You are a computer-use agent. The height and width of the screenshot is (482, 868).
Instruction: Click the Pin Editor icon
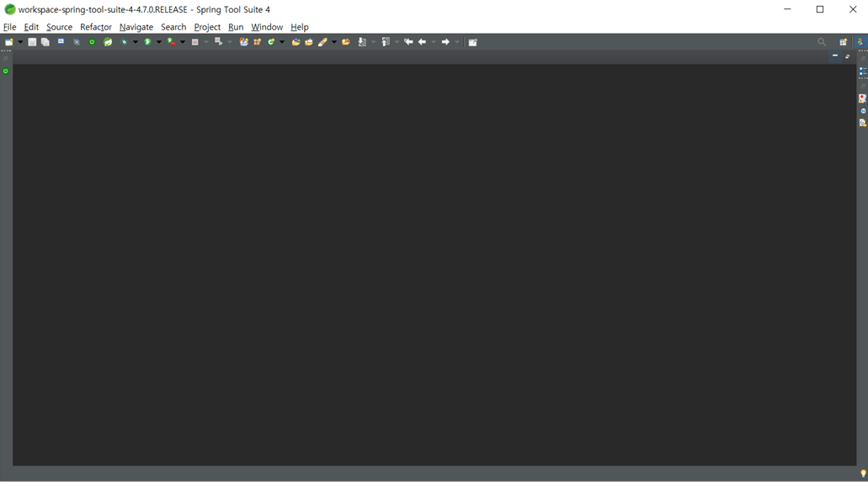473,42
